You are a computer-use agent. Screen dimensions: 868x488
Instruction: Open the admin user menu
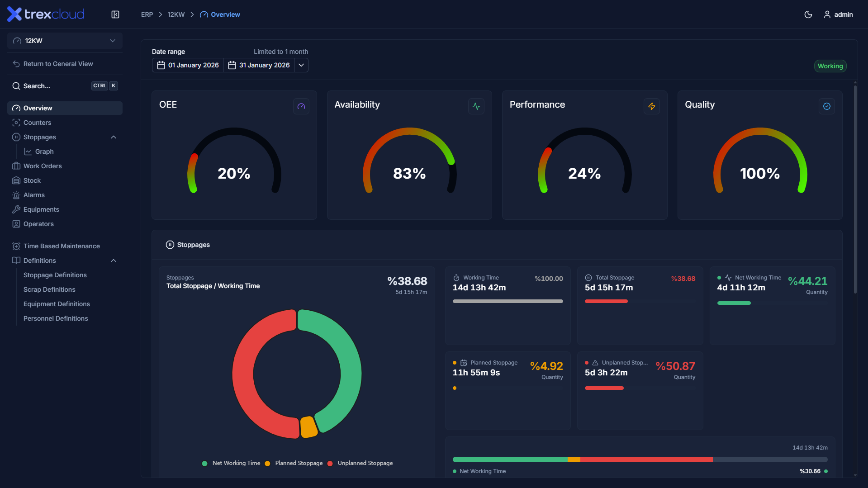pyautogui.click(x=838, y=14)
